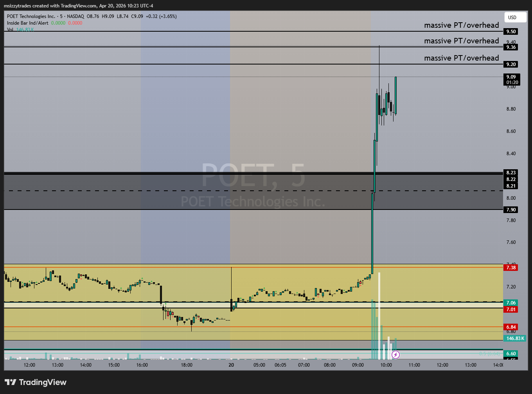532x394 pixels.
Task: Click the 7.20 price scale value
Action: click(511, 287)
